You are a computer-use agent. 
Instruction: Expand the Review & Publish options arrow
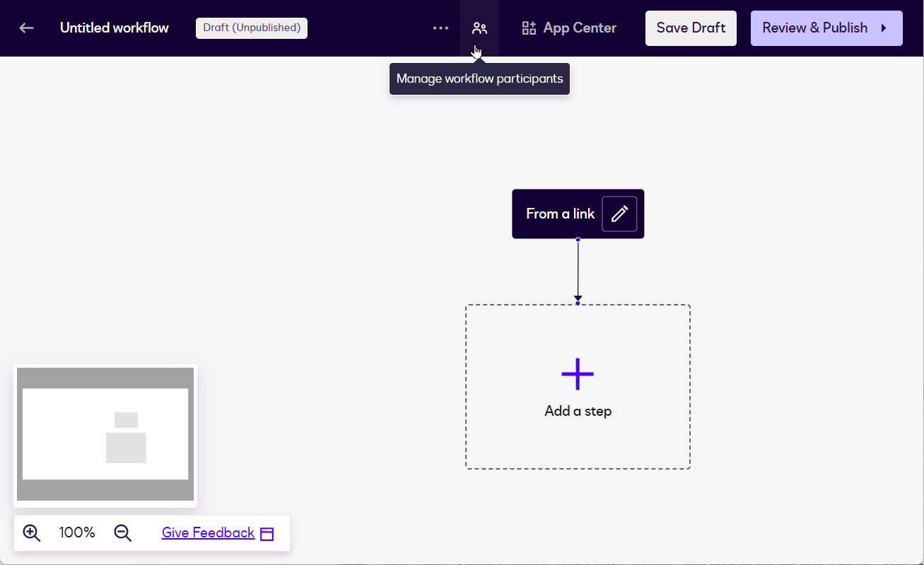[x=885, y=28]
